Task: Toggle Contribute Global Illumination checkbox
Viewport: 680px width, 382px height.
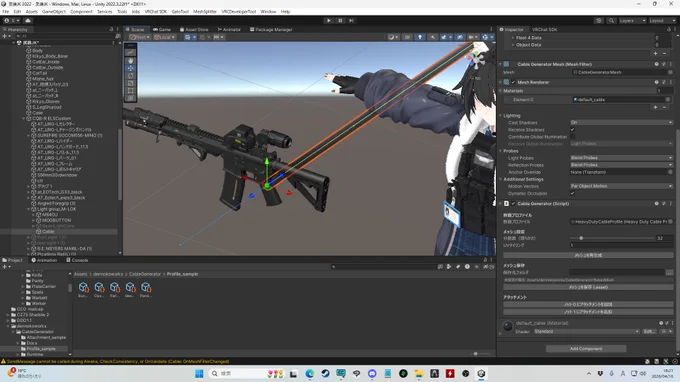Action: tap(573, 137)
